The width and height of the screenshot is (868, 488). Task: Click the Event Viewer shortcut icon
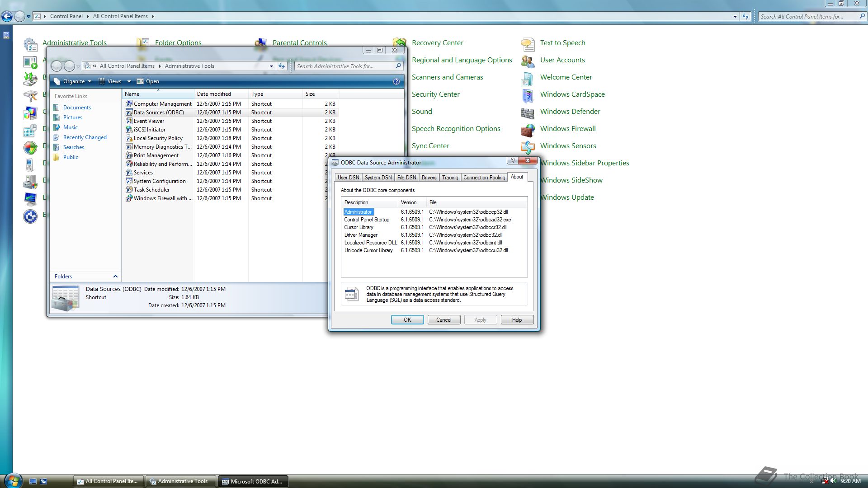point(129,121)
